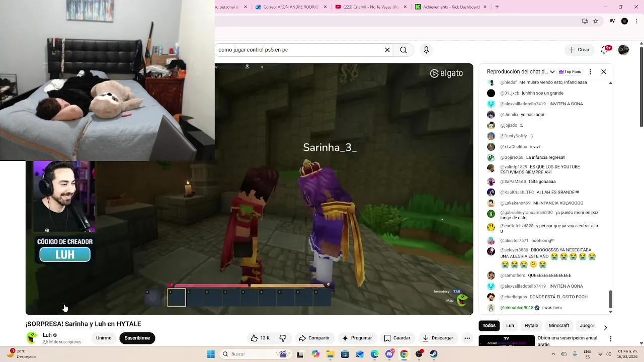
Task: Click the install app icon in address bar
Action: pyautogui.click(x=585, y=21)
